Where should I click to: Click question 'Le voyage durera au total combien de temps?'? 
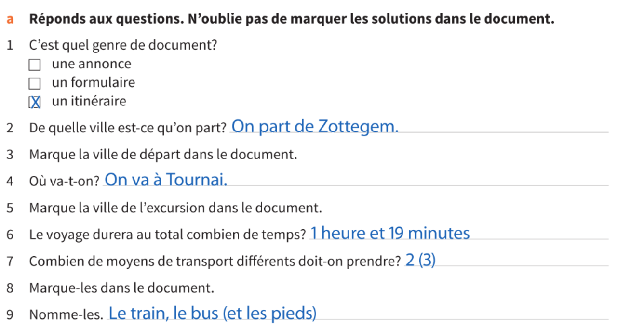click(x=168, y=235)
